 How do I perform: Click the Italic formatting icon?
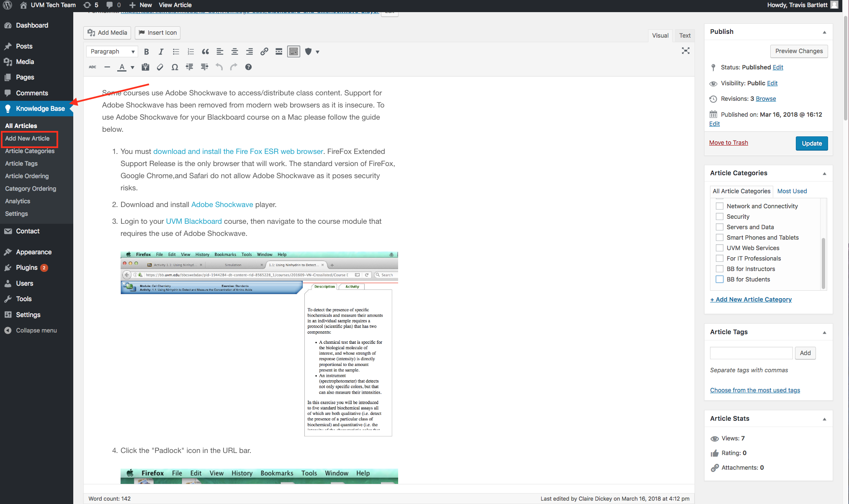coord(161,51)
